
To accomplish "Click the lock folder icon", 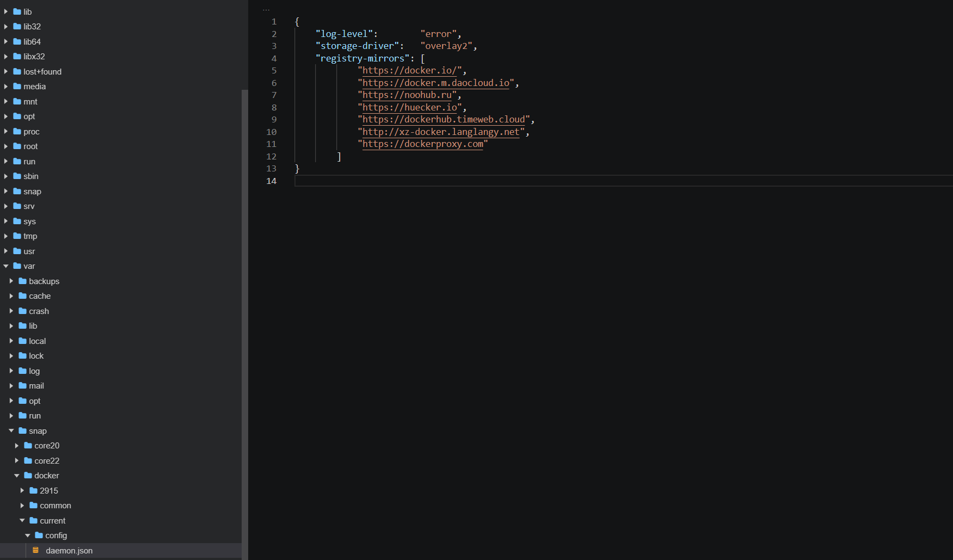I will point(22,355).
